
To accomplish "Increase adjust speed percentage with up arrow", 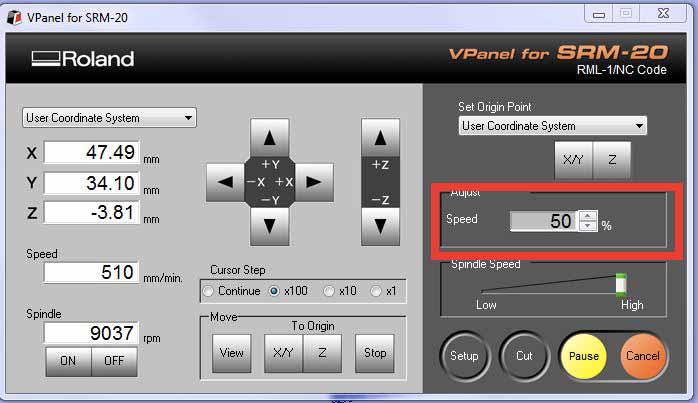I will coord(588,216).
